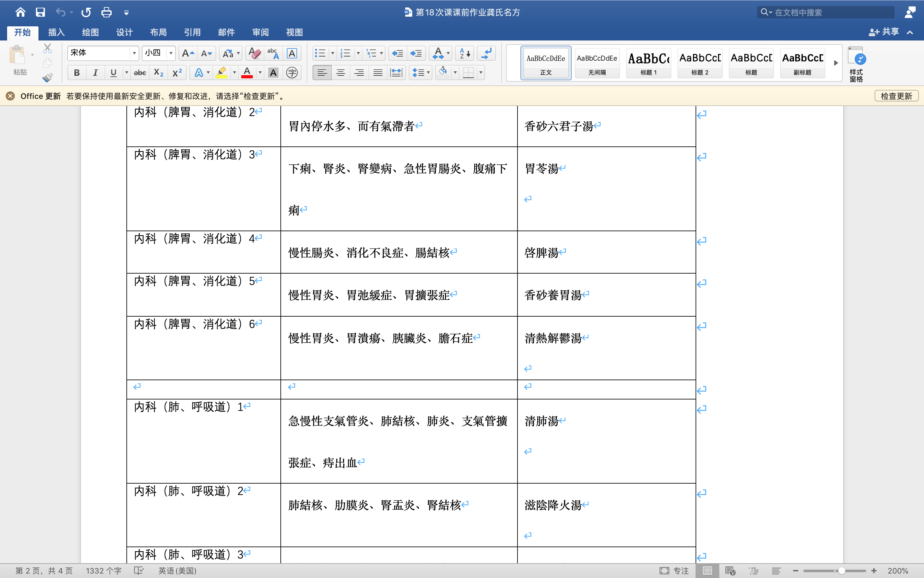Save the document with the floppy icon
Viewport: 924px width, 578px height.
click(x=40, y=12)
